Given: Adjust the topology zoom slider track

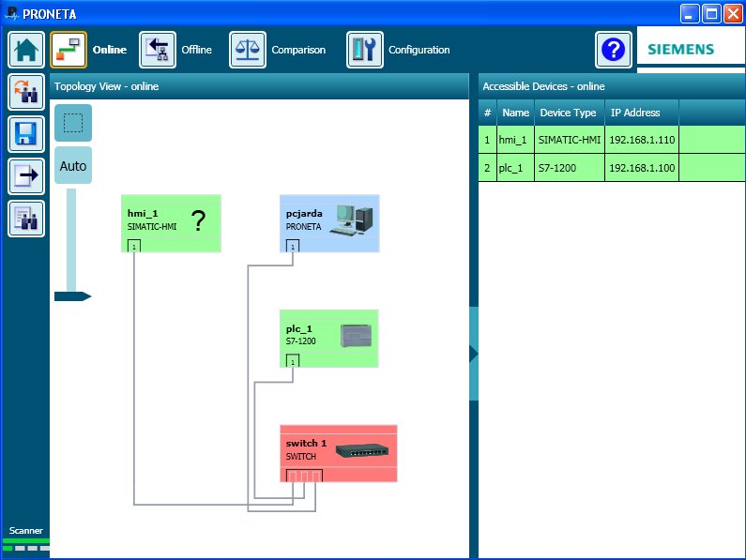Looking at the screenshot, I should (x=71, y=240).
